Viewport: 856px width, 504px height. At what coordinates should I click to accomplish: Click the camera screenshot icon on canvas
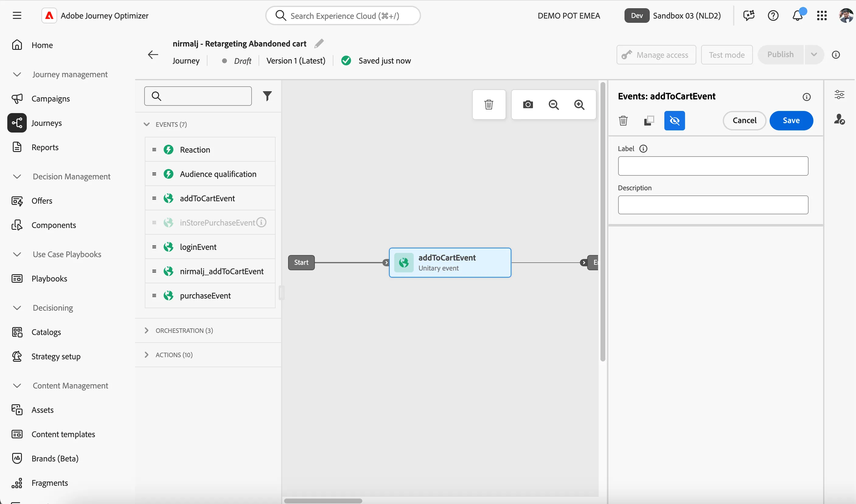tap(527, 104)
